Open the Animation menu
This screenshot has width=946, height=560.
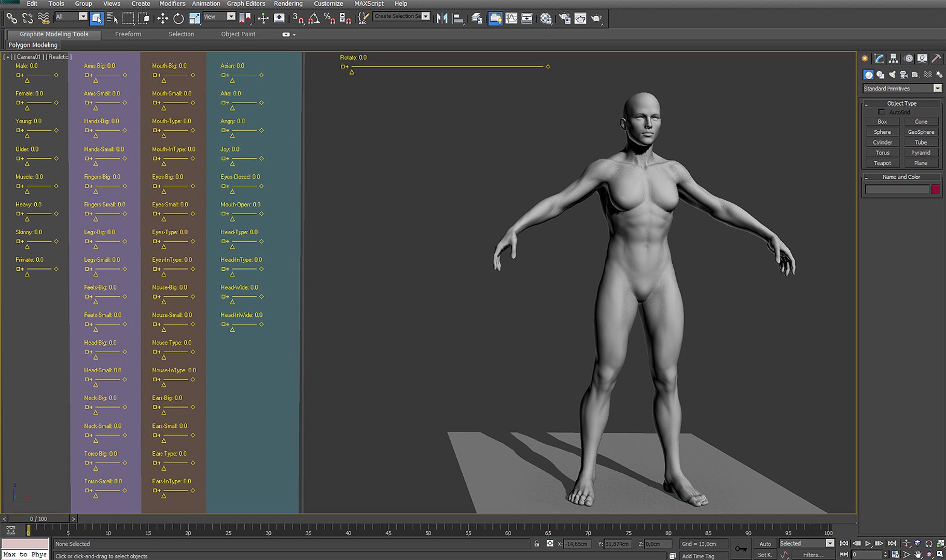[x=206, y=4]
